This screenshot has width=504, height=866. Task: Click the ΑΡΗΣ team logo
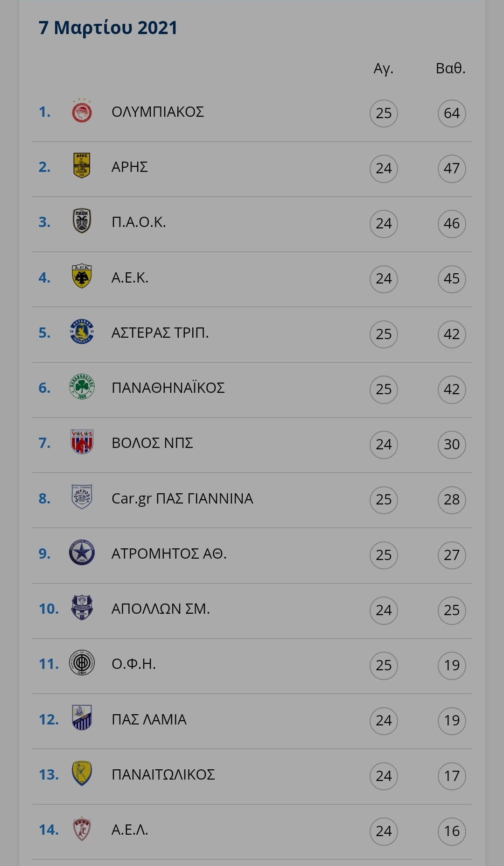(x=82, y=166)
